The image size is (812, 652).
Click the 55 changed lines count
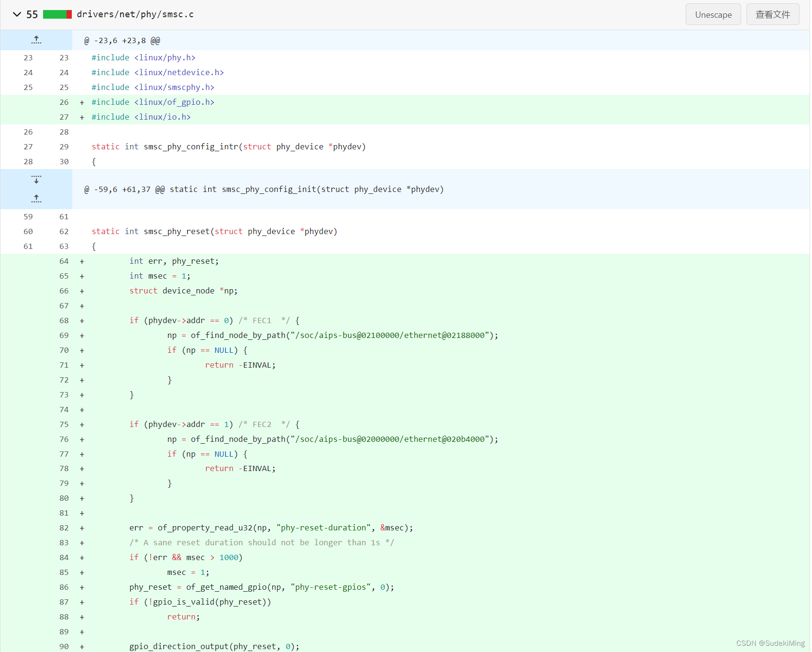32,14
